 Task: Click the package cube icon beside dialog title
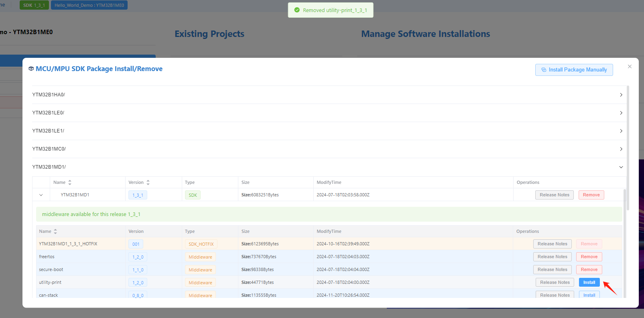point(31,69)
